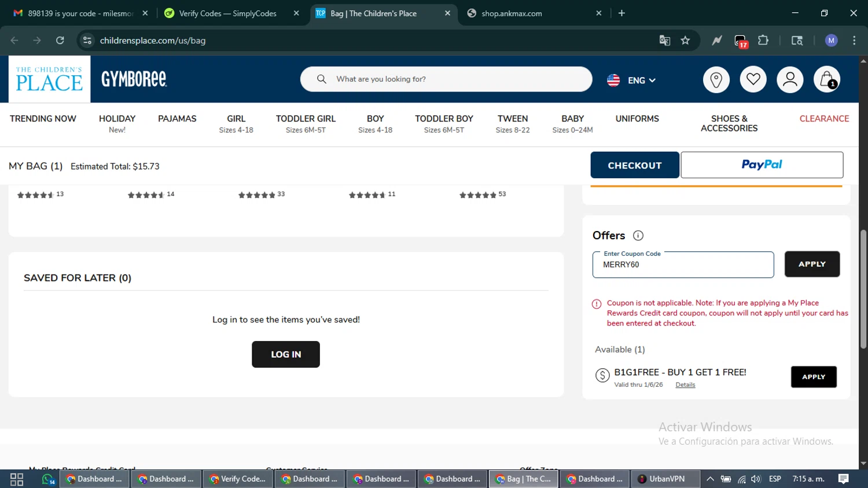Open the Chrome three-dot menu
The image size is (868, 488).
[x=854, y=41]
